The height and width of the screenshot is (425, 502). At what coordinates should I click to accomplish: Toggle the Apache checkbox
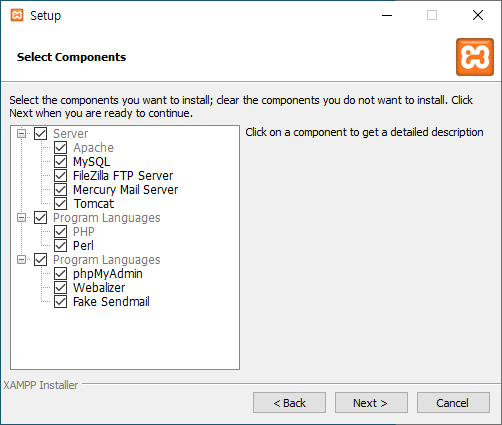60,148
